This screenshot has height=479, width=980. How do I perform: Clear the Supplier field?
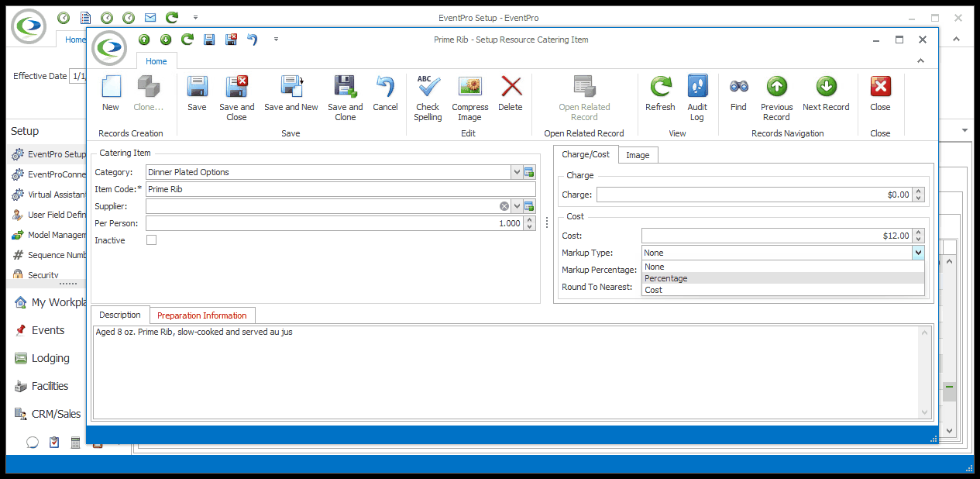tap(504, 206)
